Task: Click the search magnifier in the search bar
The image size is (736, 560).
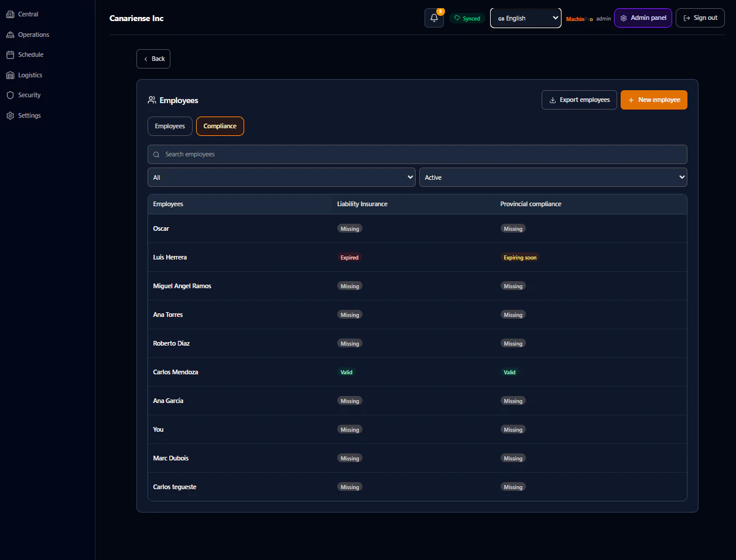Action: pyautogui.click(x=156, y=154)
